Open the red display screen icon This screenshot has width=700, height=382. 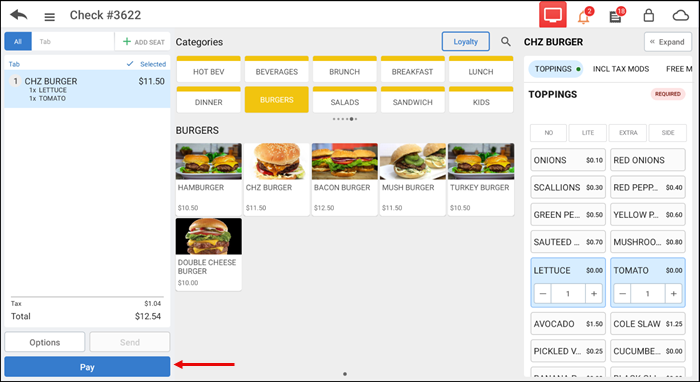[x=553, y=15]
